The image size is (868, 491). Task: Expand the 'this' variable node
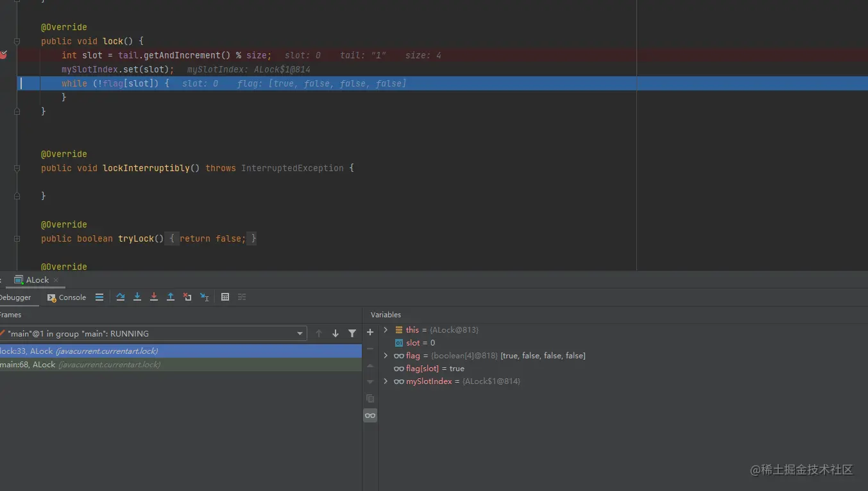(x=386, y=329)
